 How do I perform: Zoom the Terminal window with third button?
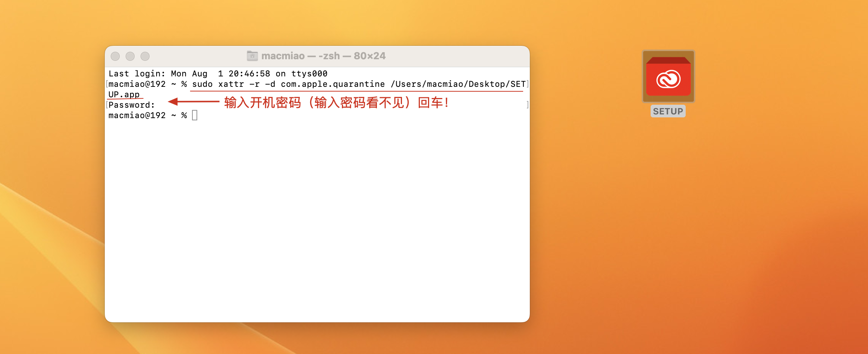(x=145, y=56)
